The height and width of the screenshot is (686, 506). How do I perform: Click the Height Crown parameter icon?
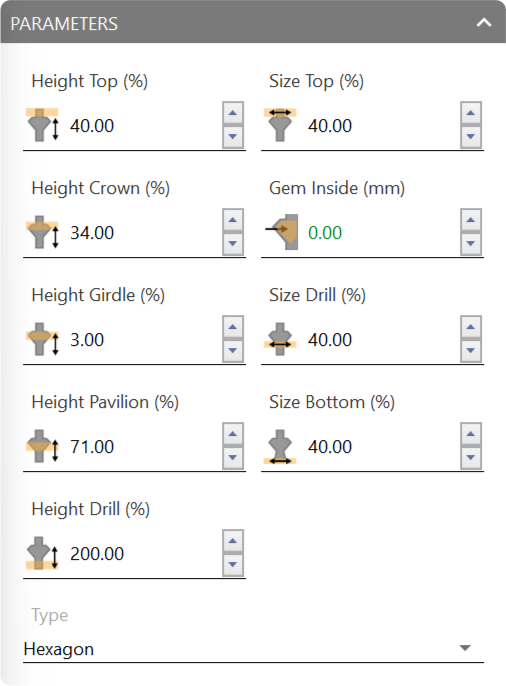point(42,232)
